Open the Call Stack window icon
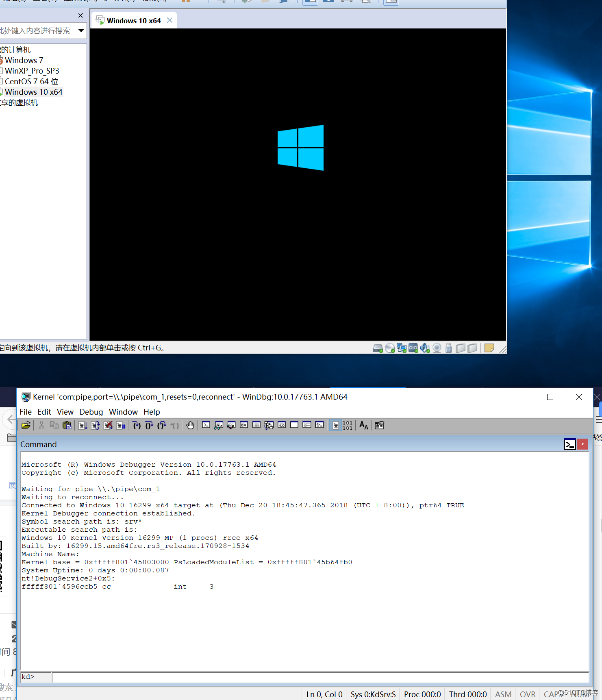 (269, 425)
